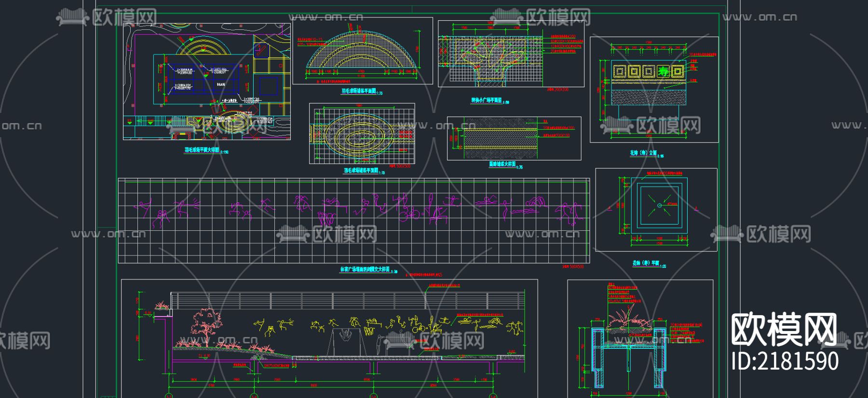Select the semicircular paving plan drawing
The height and width of the screenshot is (398, 868).
point(363,51)
